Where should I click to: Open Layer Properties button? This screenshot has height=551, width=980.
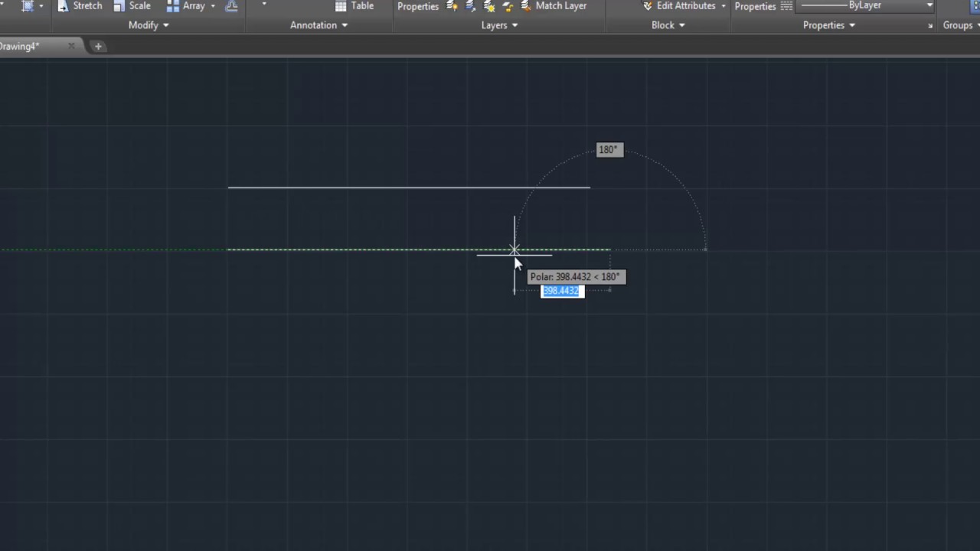[x=418, y=6]
